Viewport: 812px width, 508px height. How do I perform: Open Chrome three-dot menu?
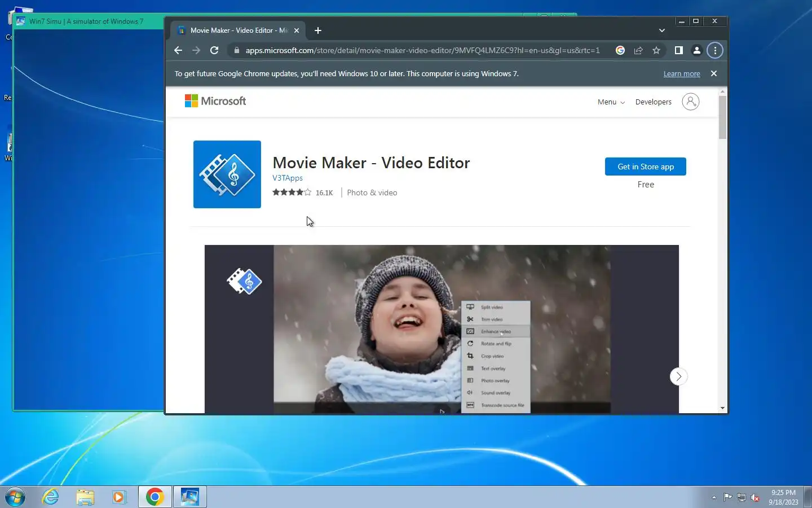click(715, 50)
